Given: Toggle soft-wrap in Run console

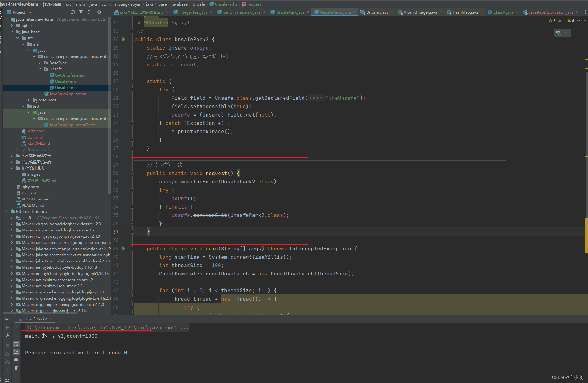Looking at the screenshot, I should click(x=16, y=344).
